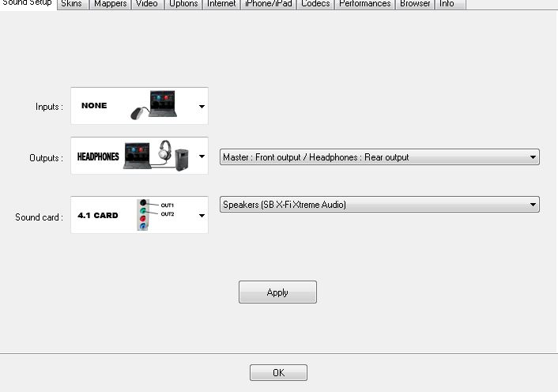Click the "Inputs :" label
This screenshot has height=392, width=558.
coord(49,107)
